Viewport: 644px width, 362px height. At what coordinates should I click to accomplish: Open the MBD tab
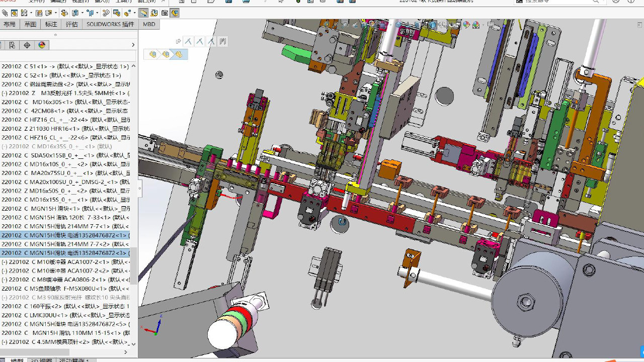[x=149, y=24]
